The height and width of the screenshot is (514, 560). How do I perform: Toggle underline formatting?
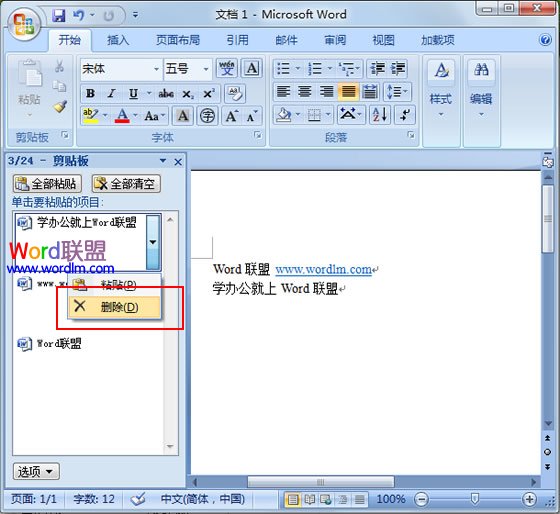tap(133, 94)
